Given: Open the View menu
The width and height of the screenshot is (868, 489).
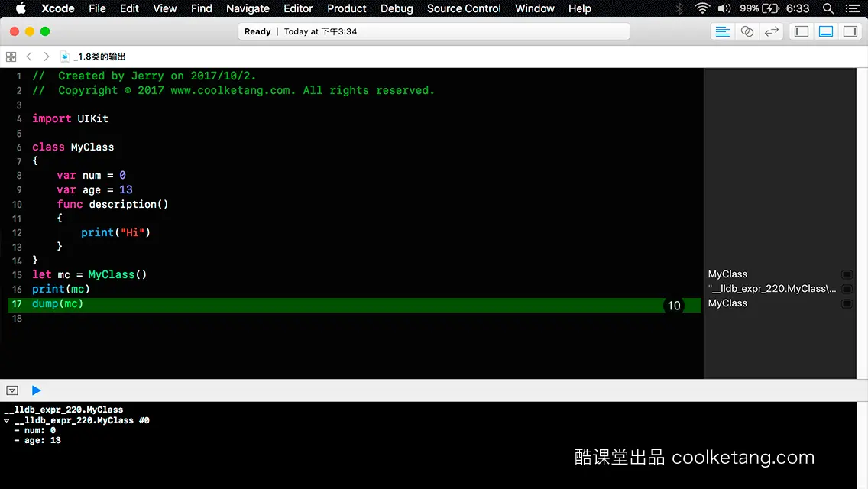Looking at the screenshot, I should [164, 8].
